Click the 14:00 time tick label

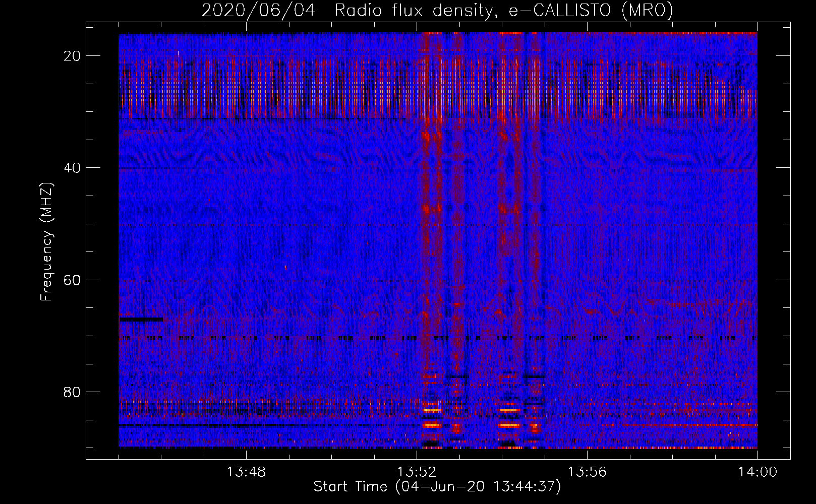[757, 472]
